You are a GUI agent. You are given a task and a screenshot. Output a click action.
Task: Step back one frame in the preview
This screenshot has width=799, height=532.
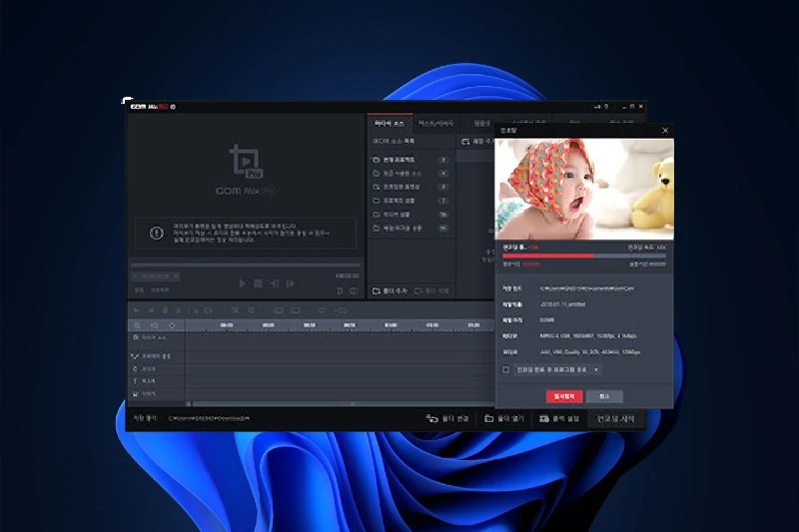[x=275, y=283]
